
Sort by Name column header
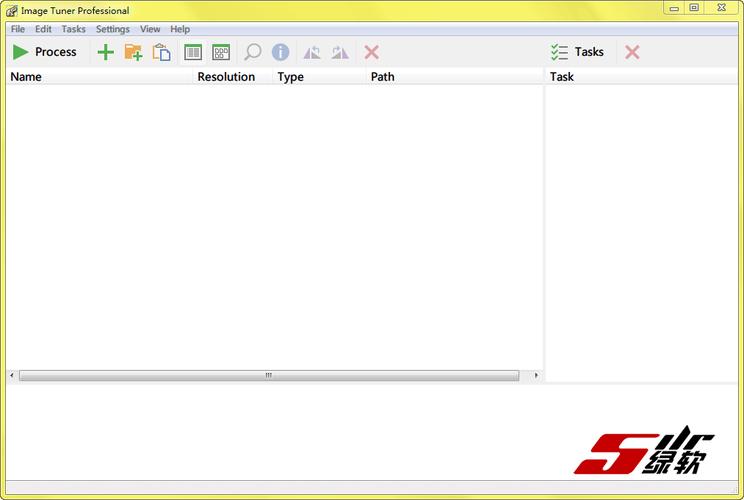pyautogui.click(x=100, y=76)
